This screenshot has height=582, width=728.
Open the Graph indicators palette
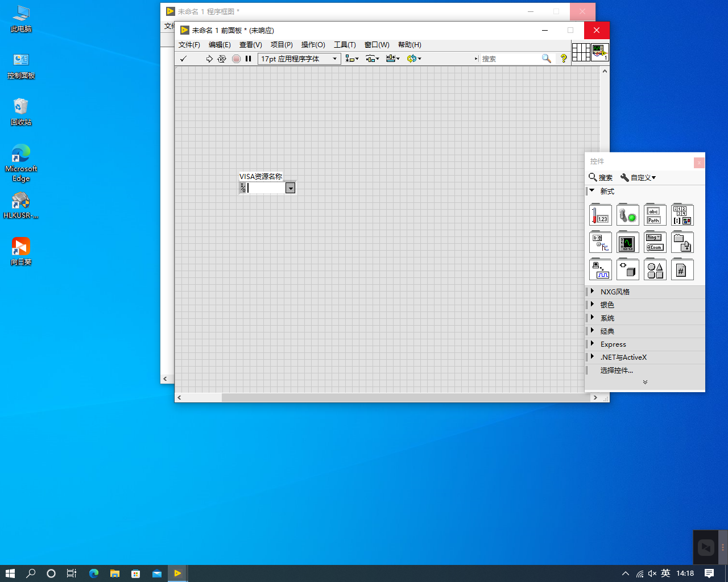628,242
